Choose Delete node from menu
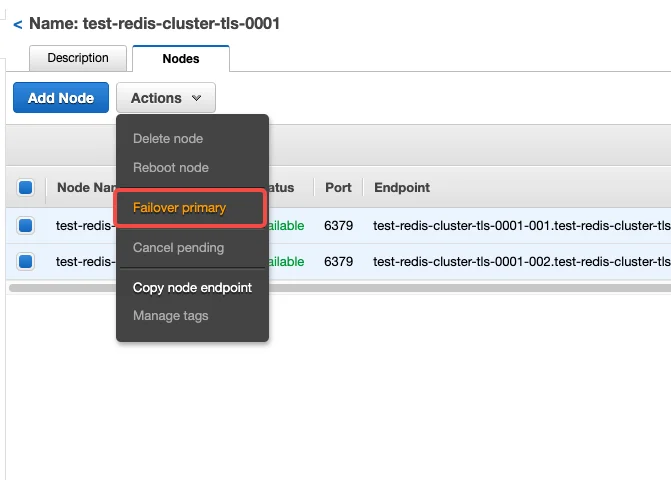The height and width of the screenshot is (480, 671). pos(168,139)
